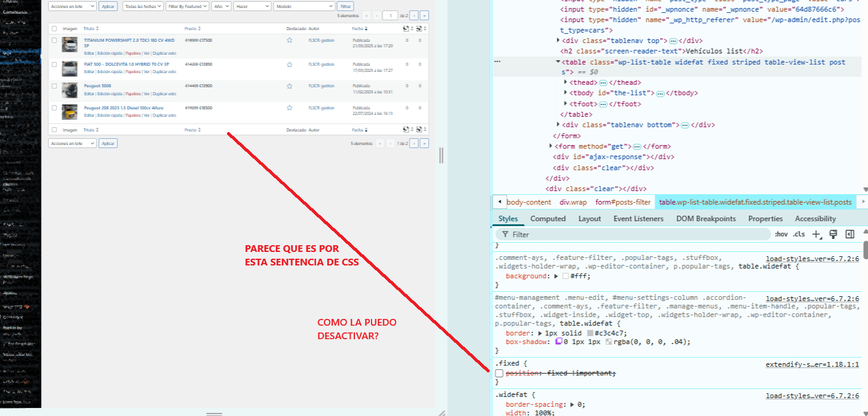Star the FIAT 500 Dolcevita as featured
Viewport: 868px width, 416px height.
(x=289, y=64)
